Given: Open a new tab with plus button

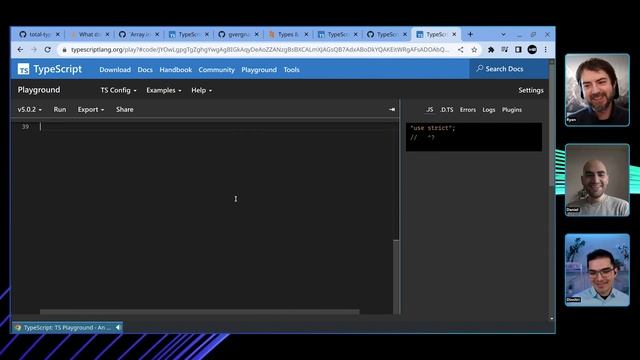Looking at the screenshot, I should (x=470, y=35).
